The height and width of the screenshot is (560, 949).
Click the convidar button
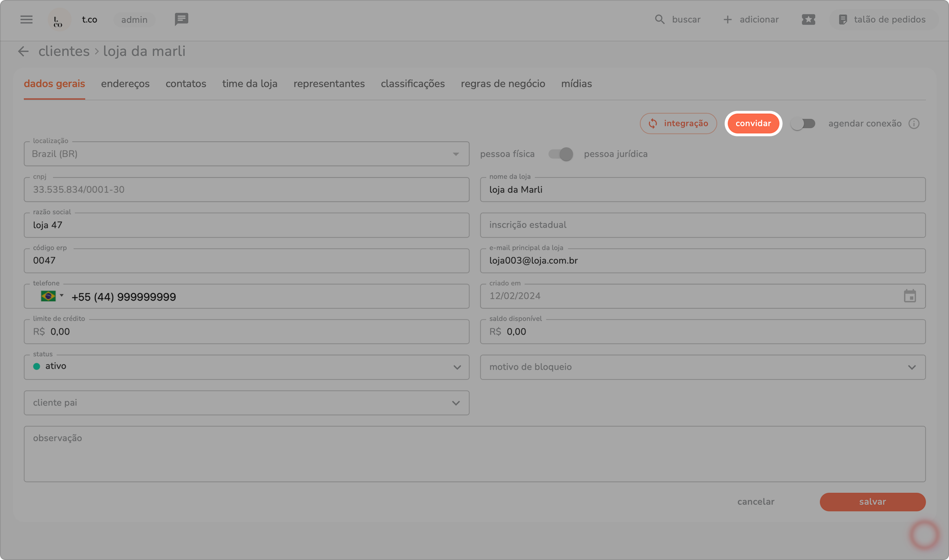pyautogui.click(x=753, y=123)
